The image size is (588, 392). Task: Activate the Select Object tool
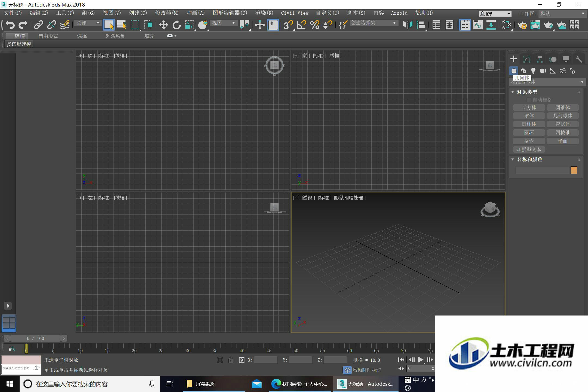[x=109, y=25]
